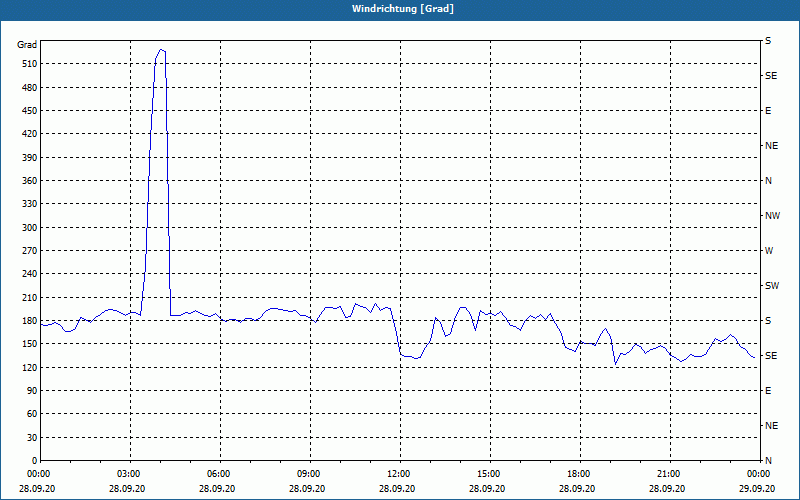Click the peak of the blue wind-direction spike
This screenshot has height=500, width=800.
tap(161, 49)
